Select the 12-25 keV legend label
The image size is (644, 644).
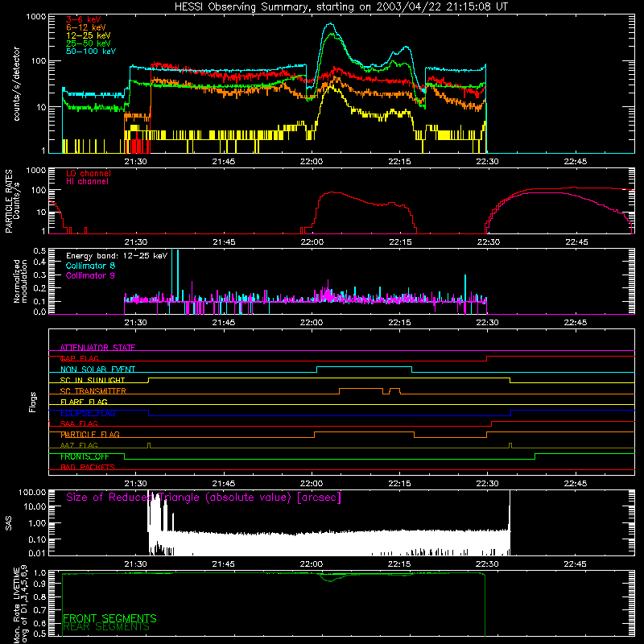tap(89, 35)
